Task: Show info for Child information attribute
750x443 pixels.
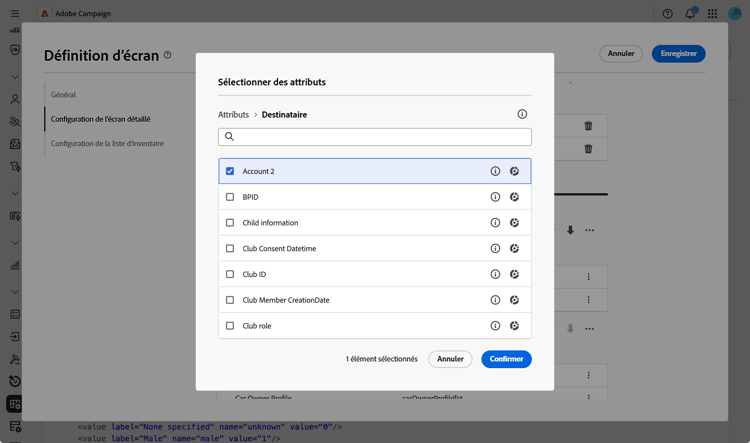Action: (x=495, y=223)
